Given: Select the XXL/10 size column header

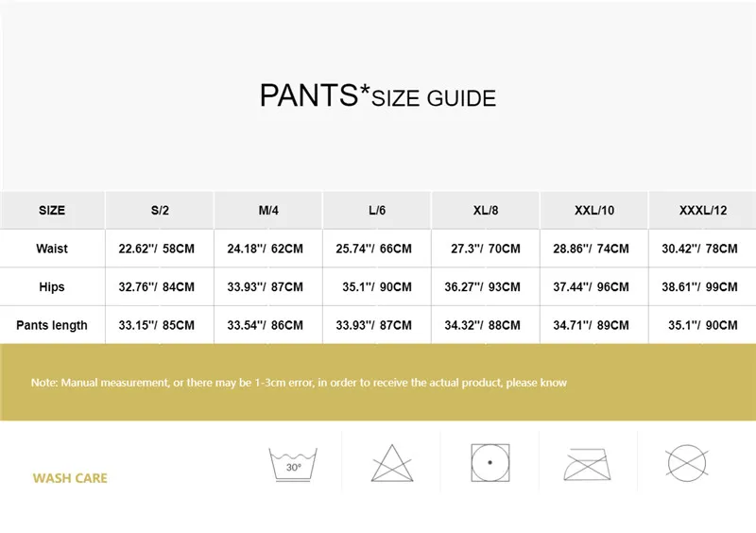Looking at the screenshot, I should [594, 211].
